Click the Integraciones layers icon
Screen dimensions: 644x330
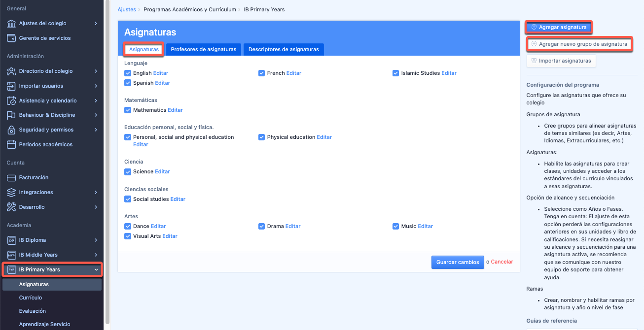tap(11, 192)
